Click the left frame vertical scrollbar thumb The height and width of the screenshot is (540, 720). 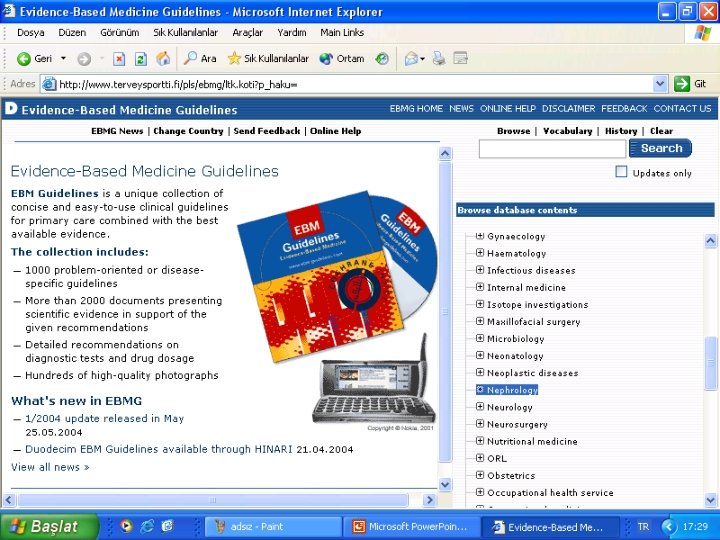pyautogui.click(x=445, y=312)
